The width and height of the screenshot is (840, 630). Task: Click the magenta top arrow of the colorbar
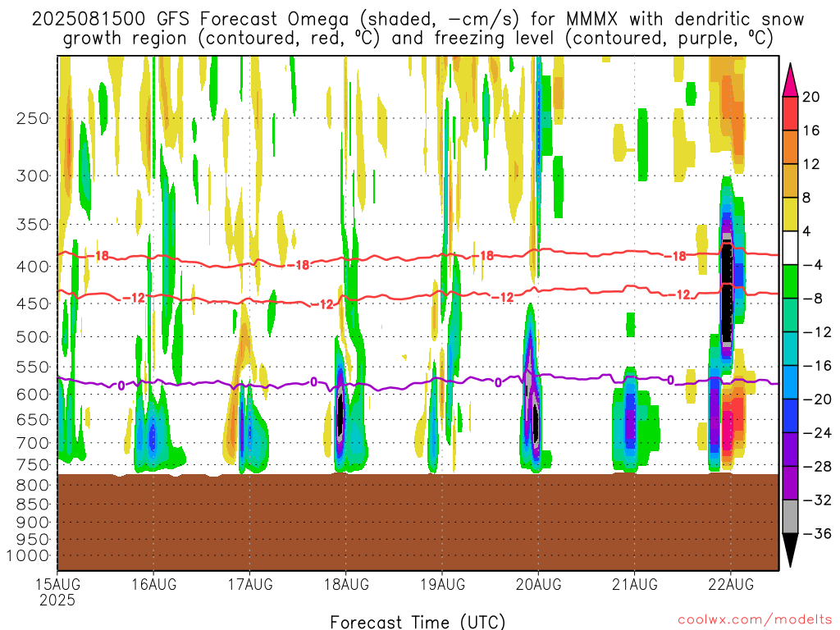(790, 83)
